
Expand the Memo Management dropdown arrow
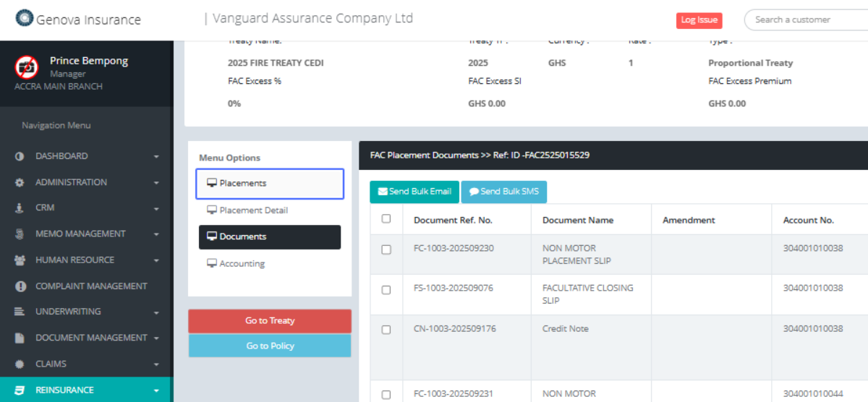156,235
